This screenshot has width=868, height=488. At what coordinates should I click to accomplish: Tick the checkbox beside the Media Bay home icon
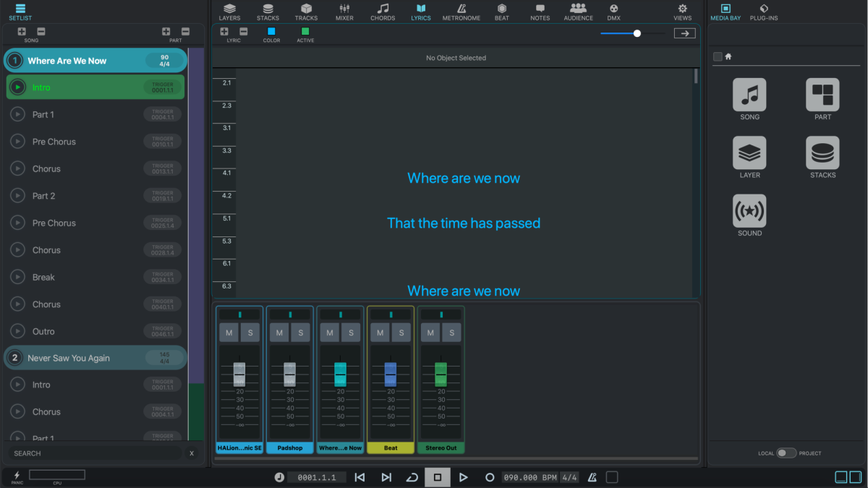point(718,56)
